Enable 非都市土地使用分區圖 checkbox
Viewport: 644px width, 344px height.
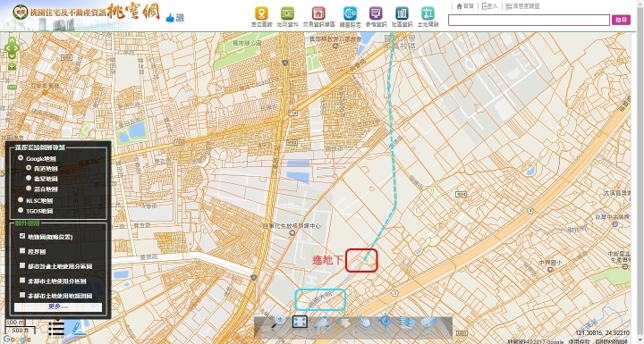[x=22, y=281]
